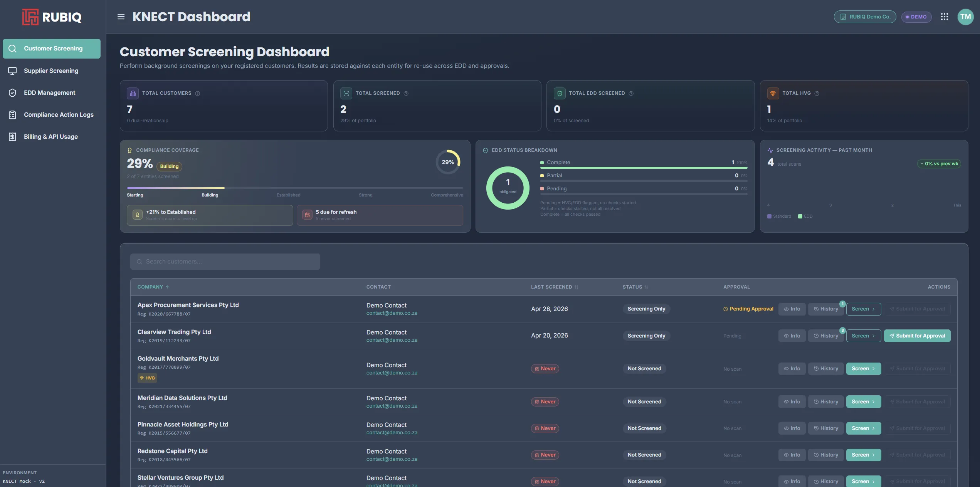
Task: Click the 5 due for refresh calendar icon
Action: (x=307, y=215)
